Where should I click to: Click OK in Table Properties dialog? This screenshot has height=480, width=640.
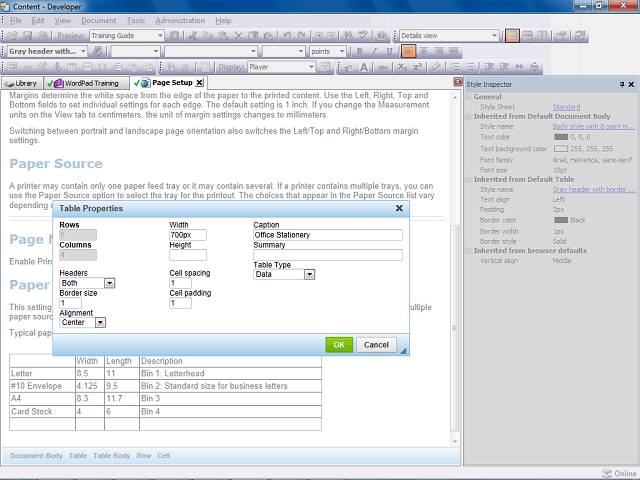[339, 345]
